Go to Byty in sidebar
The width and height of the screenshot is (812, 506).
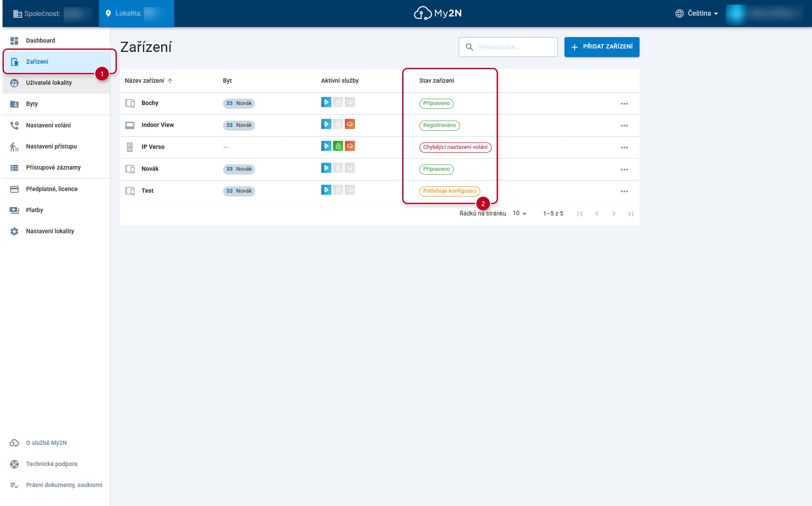coord(56,104)
